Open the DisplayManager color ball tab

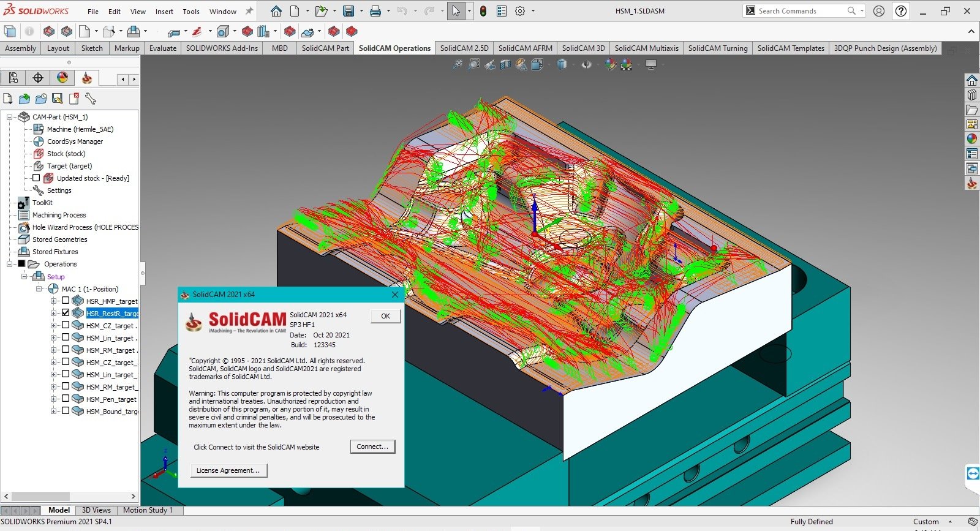tap(62, 78)
